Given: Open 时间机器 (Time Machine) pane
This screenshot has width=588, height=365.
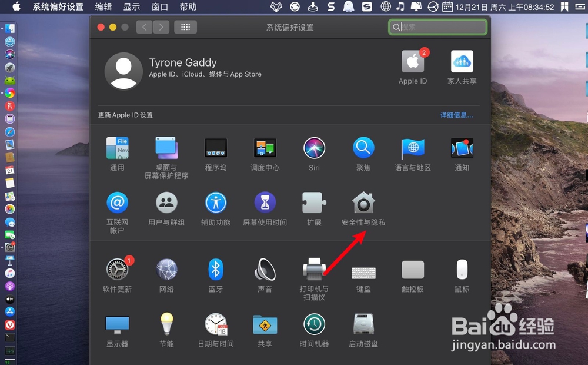Looking at the screenshot, I should click(314, 324).
